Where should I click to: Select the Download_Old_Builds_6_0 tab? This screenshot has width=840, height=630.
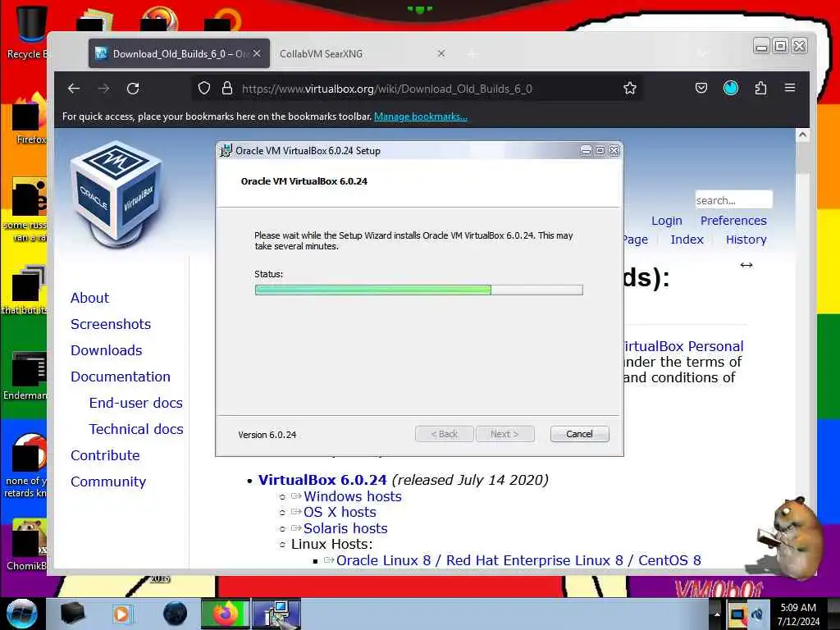tap(179, 53)
